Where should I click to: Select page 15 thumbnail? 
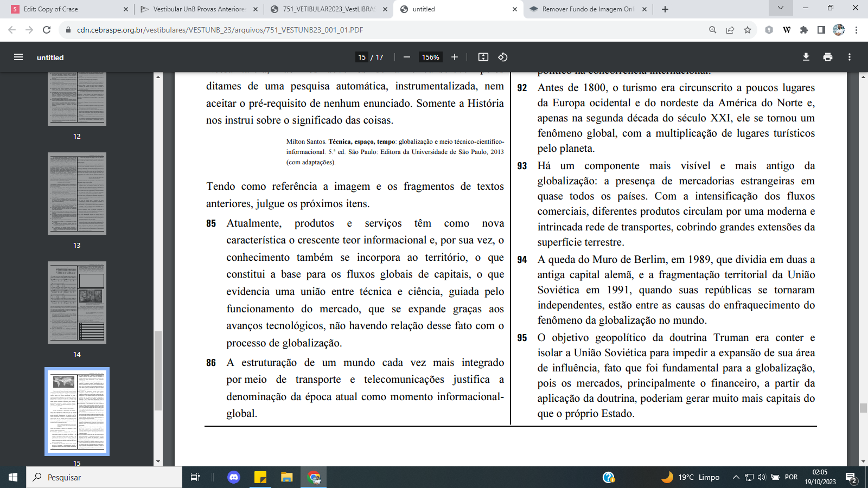(77, 412)
